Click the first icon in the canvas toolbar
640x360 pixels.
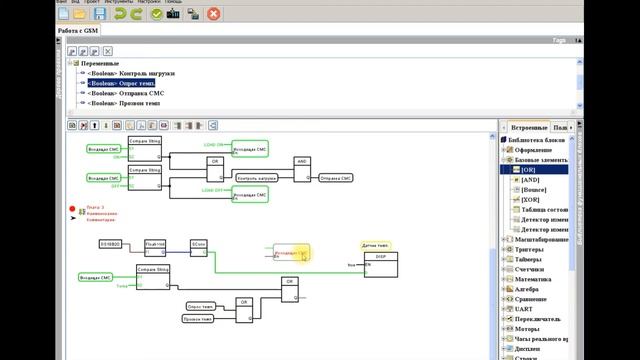pyautogui.click(x=72, y=125)
